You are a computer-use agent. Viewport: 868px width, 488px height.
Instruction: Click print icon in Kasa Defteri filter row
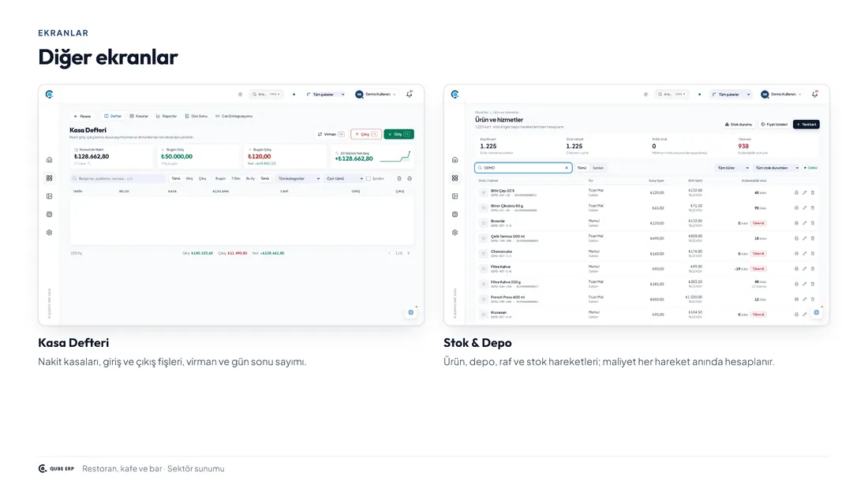(x=410, y=179)
